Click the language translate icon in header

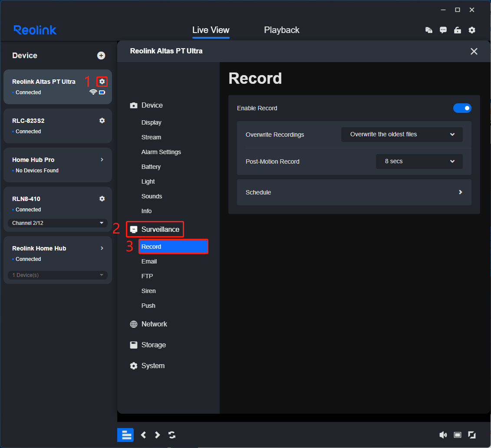coord(428,30)
